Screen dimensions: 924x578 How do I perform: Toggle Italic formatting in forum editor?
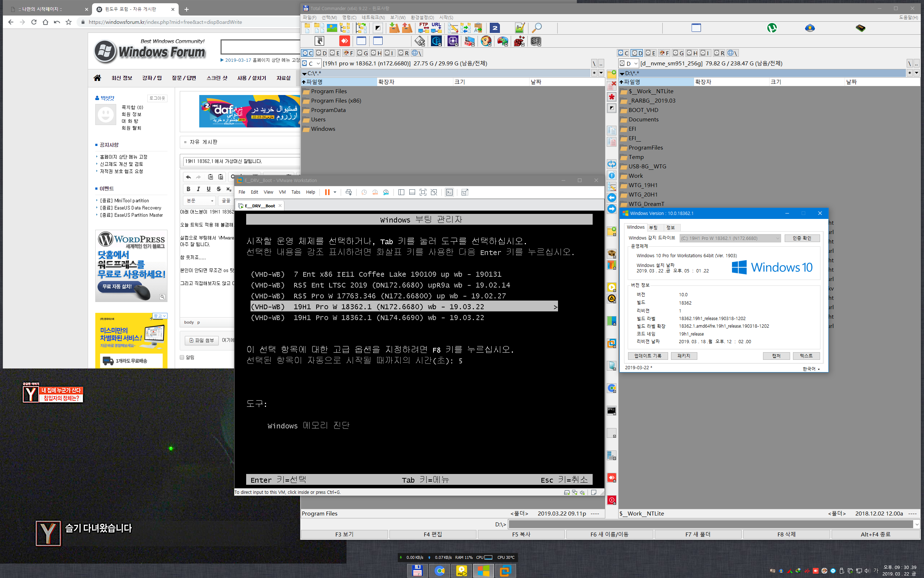199,189
